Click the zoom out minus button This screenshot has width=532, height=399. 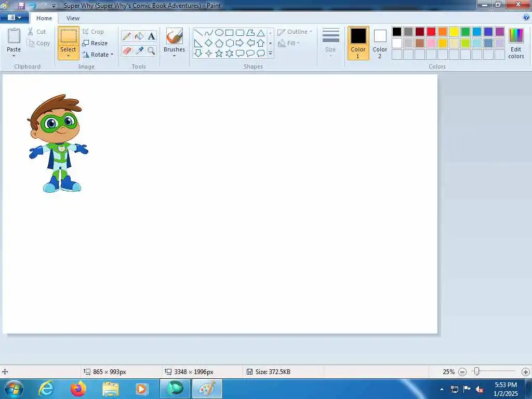pos(462,372)
